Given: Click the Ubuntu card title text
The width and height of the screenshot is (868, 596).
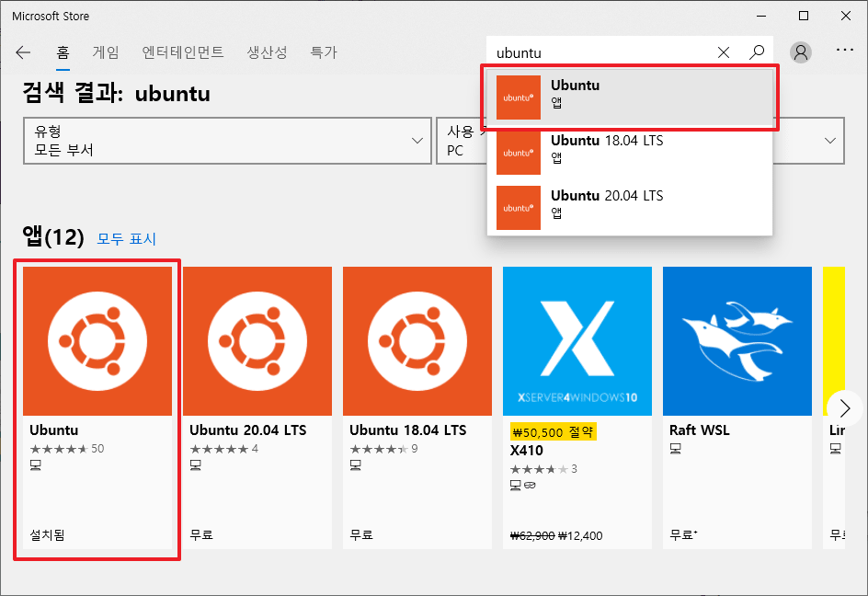Looking at the screenshot, I should click(53, 430).
